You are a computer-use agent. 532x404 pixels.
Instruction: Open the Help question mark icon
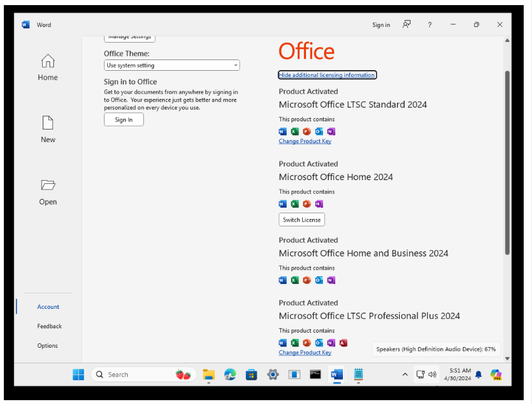[430, 25]
